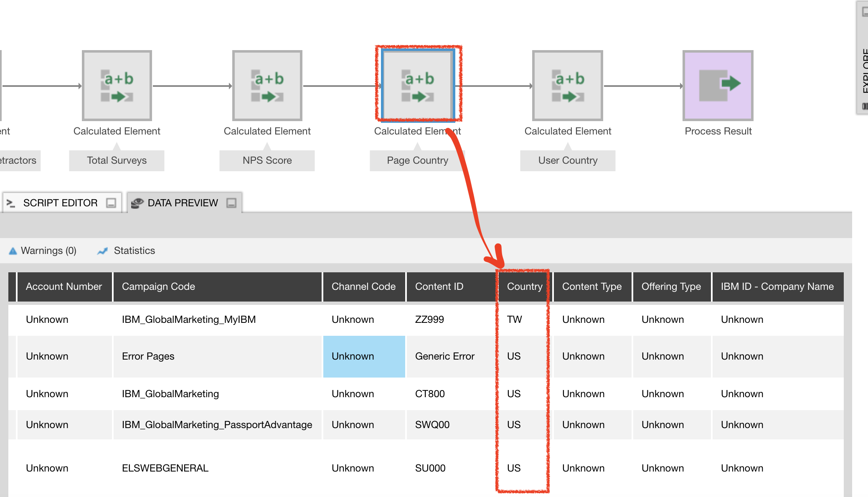Click the Total Surveys label
This screenshot has height=497, width=868.
(117, 160)
